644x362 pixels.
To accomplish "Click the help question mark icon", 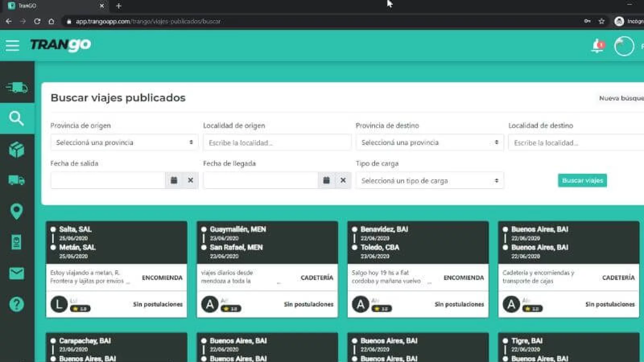I will (17, 304).
